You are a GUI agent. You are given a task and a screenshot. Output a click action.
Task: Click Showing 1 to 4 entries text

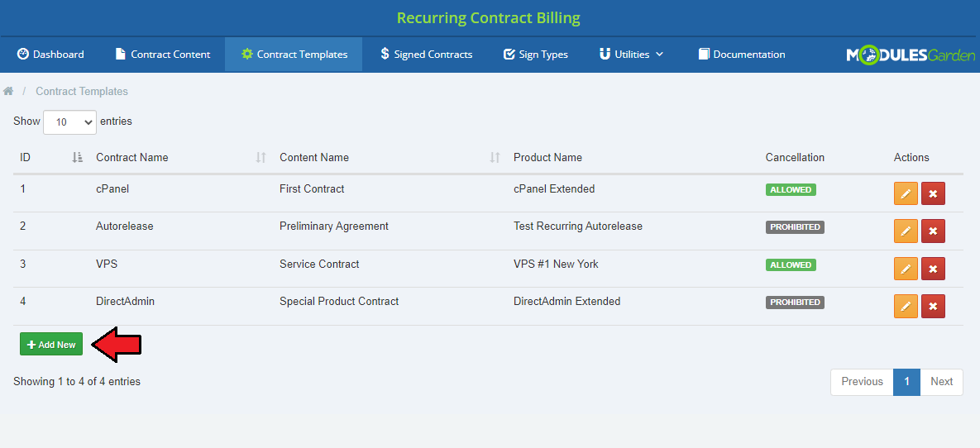(77, 381)
